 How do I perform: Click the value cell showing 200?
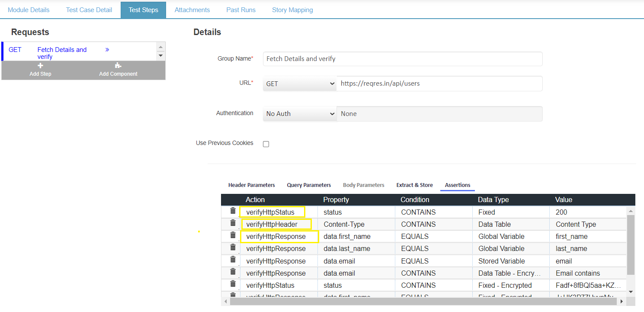point(588,212)
